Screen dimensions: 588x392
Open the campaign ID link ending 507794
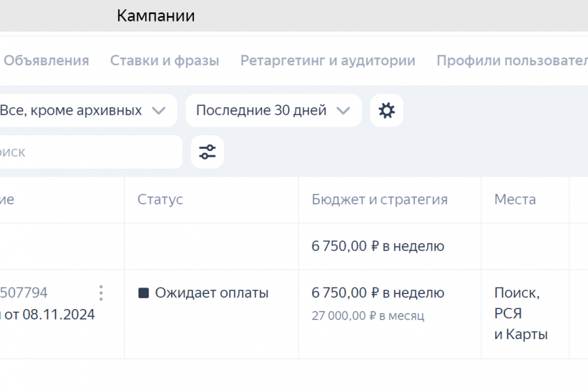[25, 293]
